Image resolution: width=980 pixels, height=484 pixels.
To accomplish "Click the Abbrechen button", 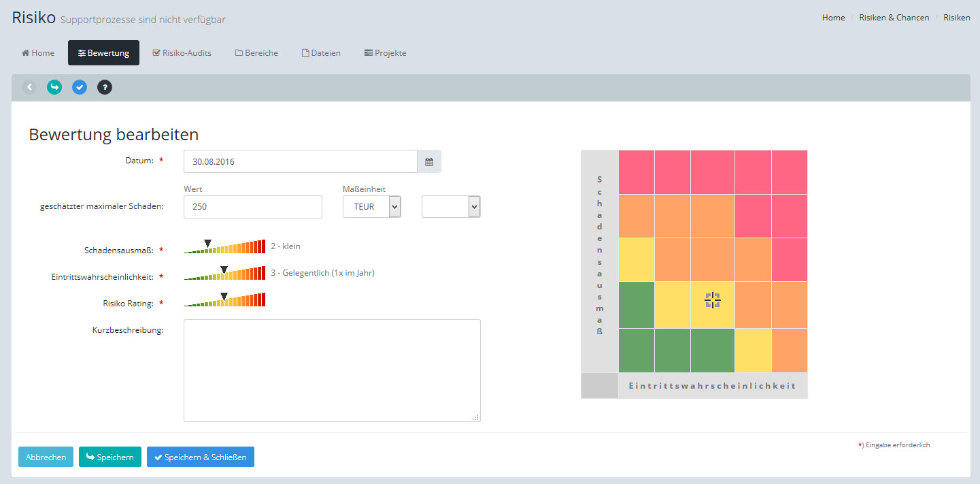I will pos(46,457).
